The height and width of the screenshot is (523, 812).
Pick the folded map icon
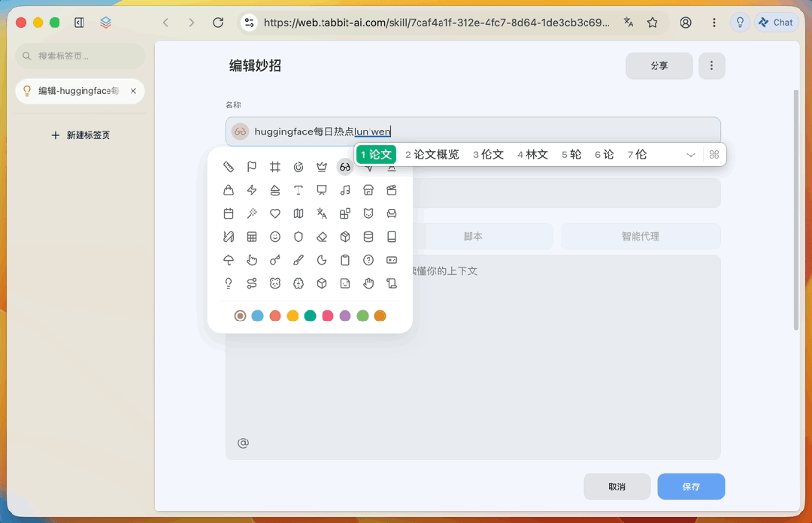click(298, 213)
